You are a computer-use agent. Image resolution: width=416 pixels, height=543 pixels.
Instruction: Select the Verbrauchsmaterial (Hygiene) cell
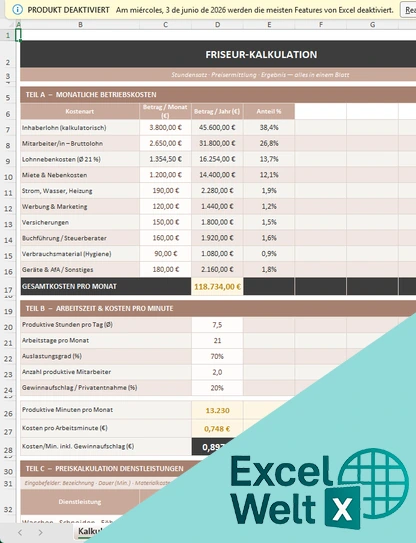pyautogui.click(x=80, y=254)
